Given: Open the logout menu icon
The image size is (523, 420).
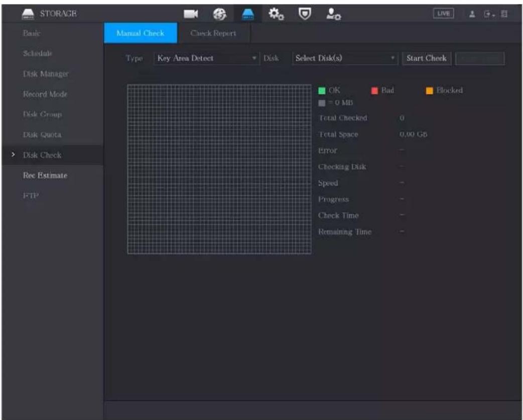Looking at the screenshot, I should point(488,14).
